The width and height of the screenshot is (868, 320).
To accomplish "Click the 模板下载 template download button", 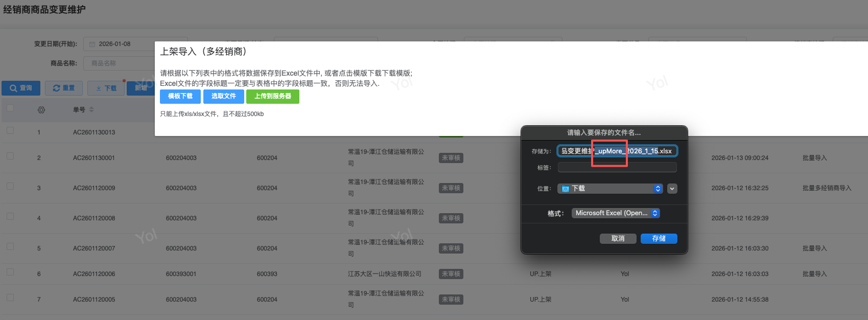I will pos(180,96).
